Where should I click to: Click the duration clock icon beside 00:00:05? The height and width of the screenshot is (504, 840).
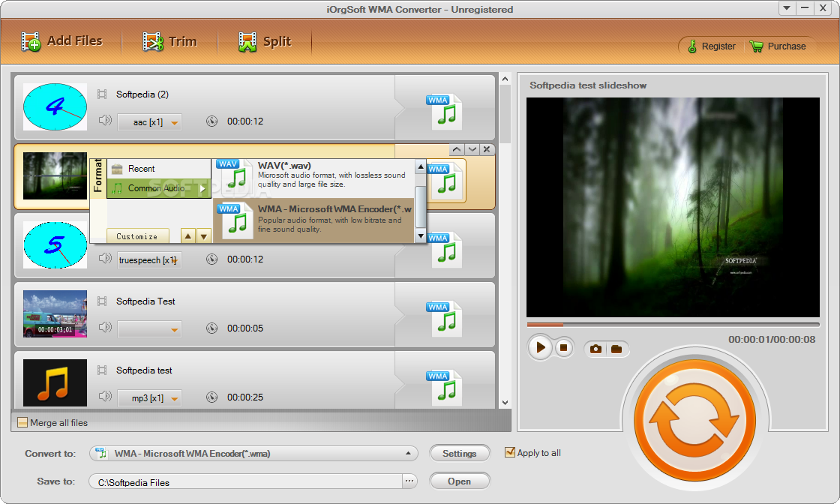pyautogui.click(x=212, y=328)
